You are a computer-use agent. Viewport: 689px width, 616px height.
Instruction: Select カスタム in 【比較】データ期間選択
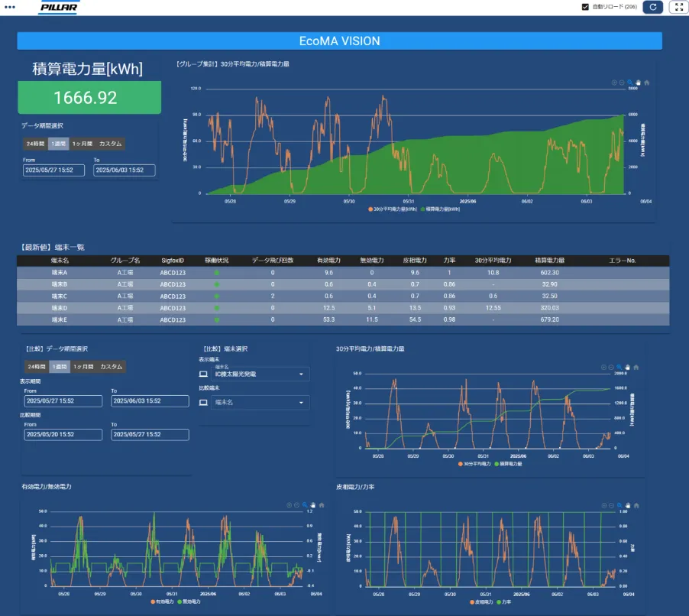112,367
